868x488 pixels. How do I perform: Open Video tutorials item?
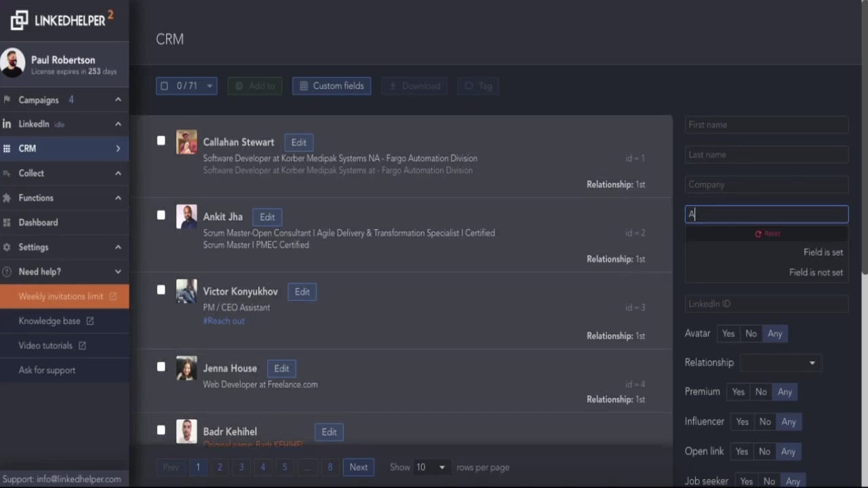(x=64, y=346)
